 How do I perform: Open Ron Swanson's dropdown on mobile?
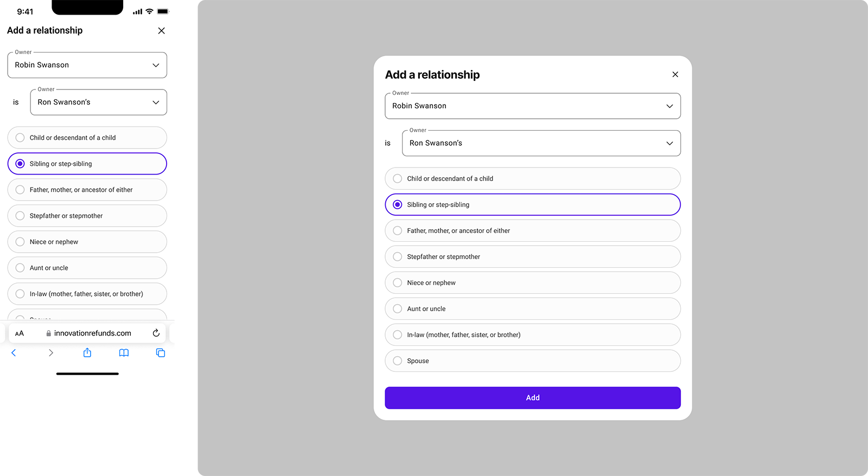(x=98, y=102)
